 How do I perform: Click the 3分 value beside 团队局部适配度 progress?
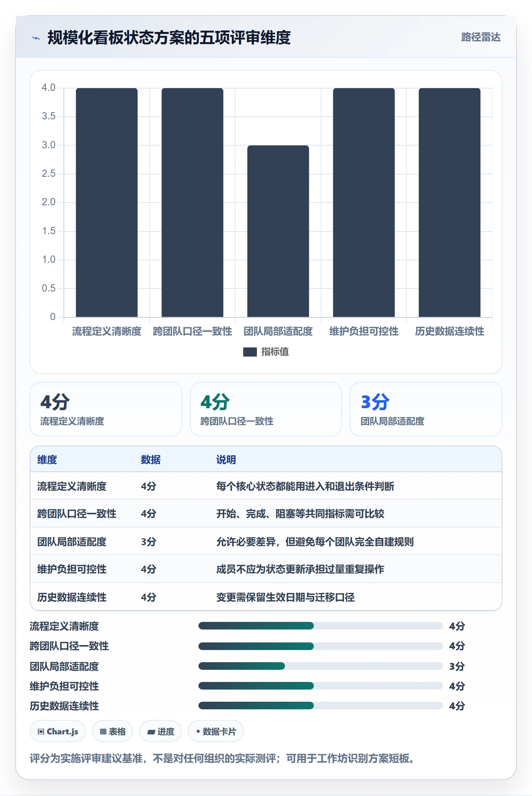457,666
